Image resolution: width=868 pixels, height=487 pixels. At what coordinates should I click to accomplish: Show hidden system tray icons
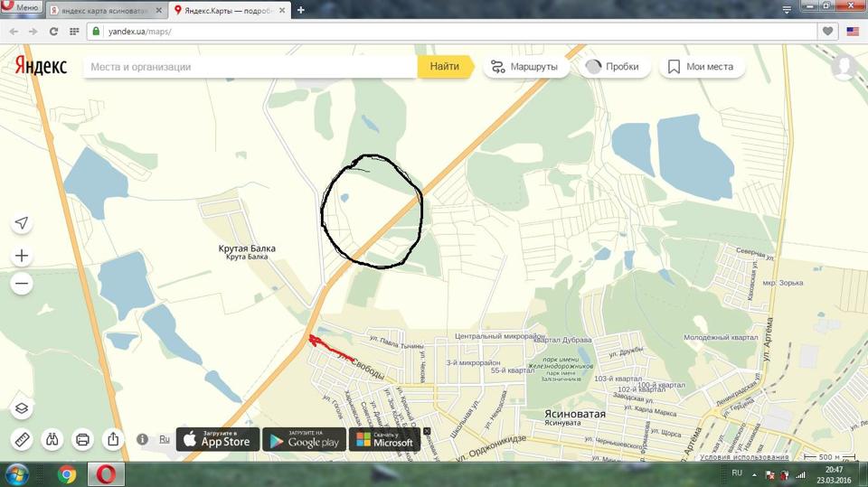coord(754,474)
